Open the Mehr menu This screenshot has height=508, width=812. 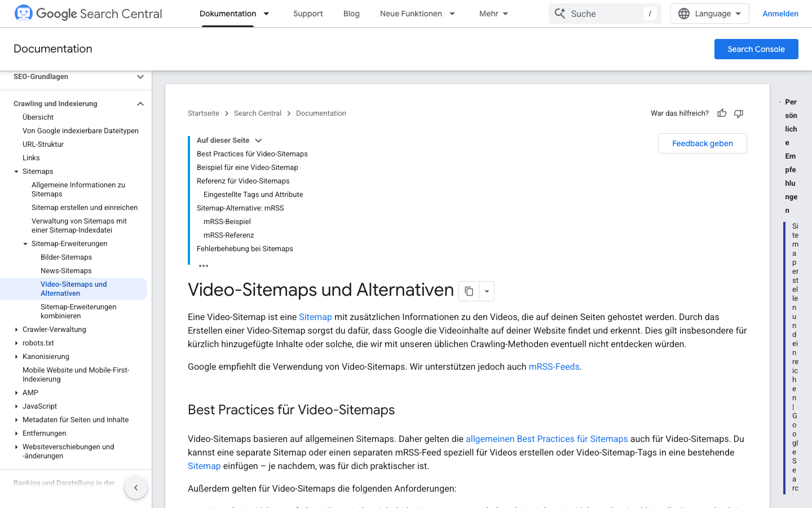tap(494, 14)
